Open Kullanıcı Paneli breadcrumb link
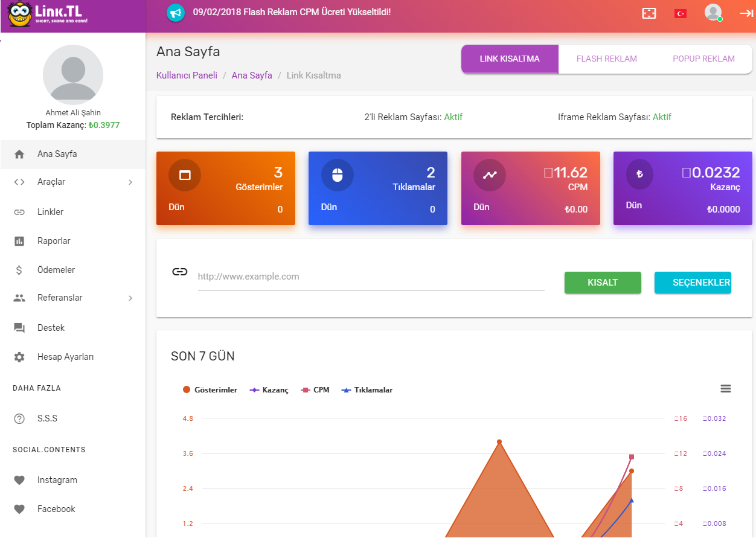Screen dimensions: 756x541 click(x=187, y=75)
